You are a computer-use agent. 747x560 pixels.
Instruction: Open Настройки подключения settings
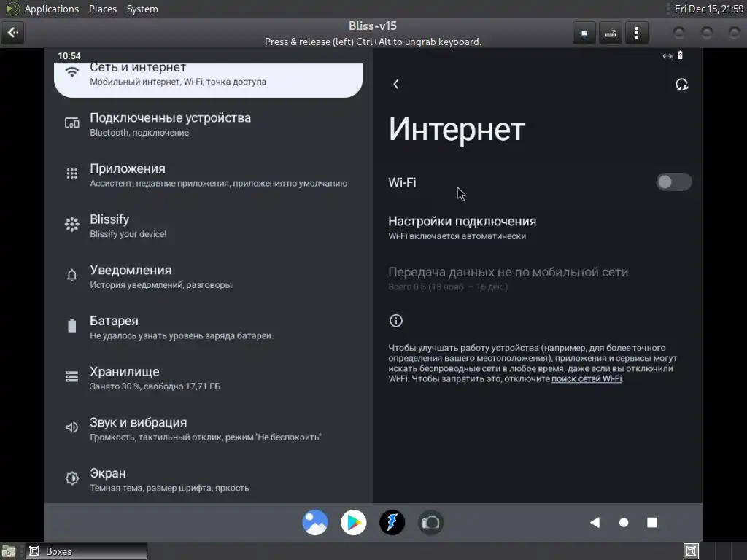[x=538, y=227]
